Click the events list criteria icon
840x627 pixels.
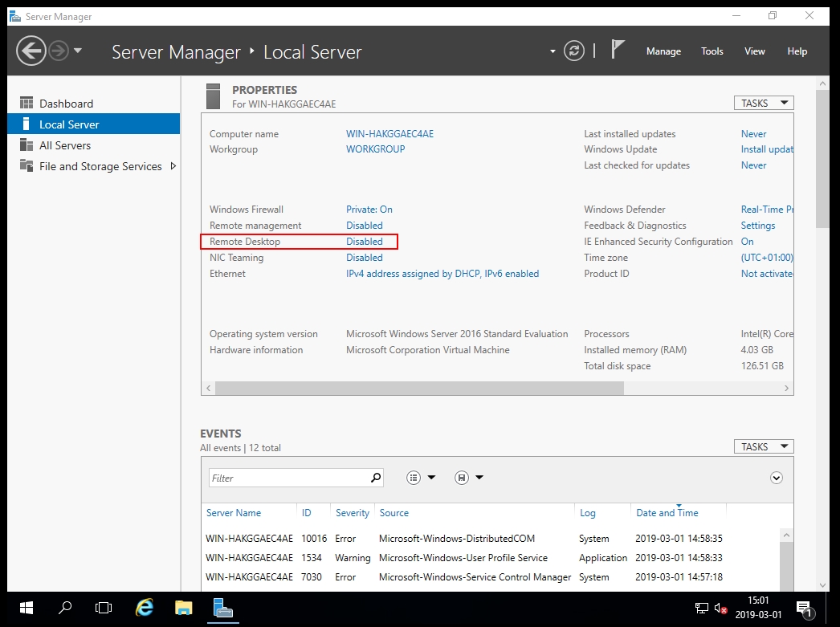click(x=413, y=478)
